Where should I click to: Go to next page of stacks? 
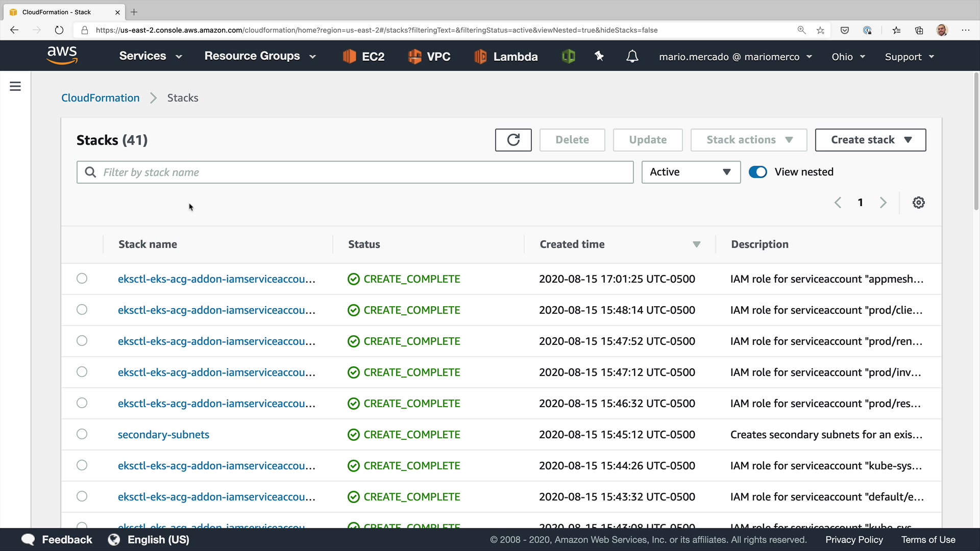coord(883,203)
